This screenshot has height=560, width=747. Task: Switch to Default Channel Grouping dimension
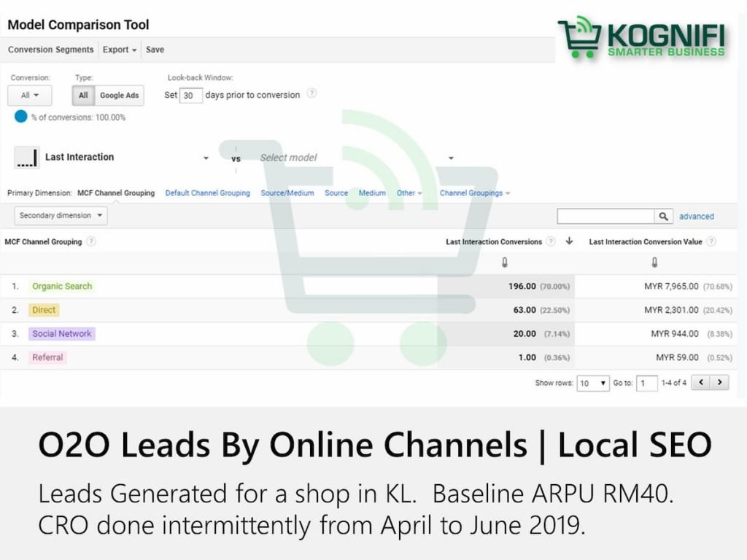(x=208, y=192)
